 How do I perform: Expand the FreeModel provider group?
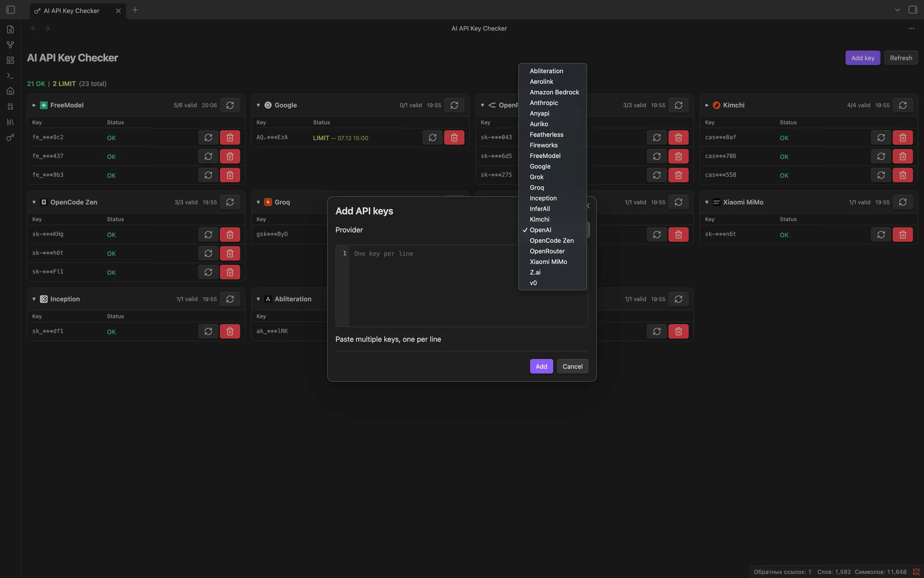coord(34,105)
